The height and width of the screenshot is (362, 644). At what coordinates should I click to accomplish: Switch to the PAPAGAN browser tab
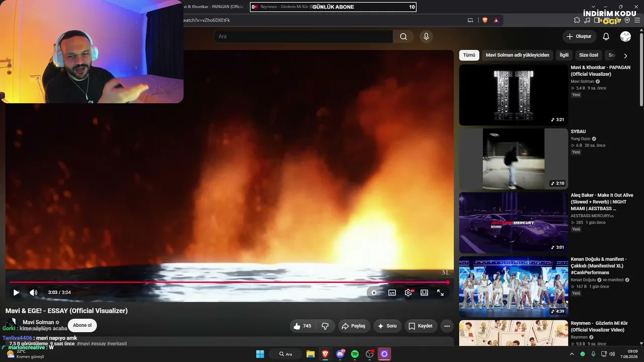pos(214,7)
